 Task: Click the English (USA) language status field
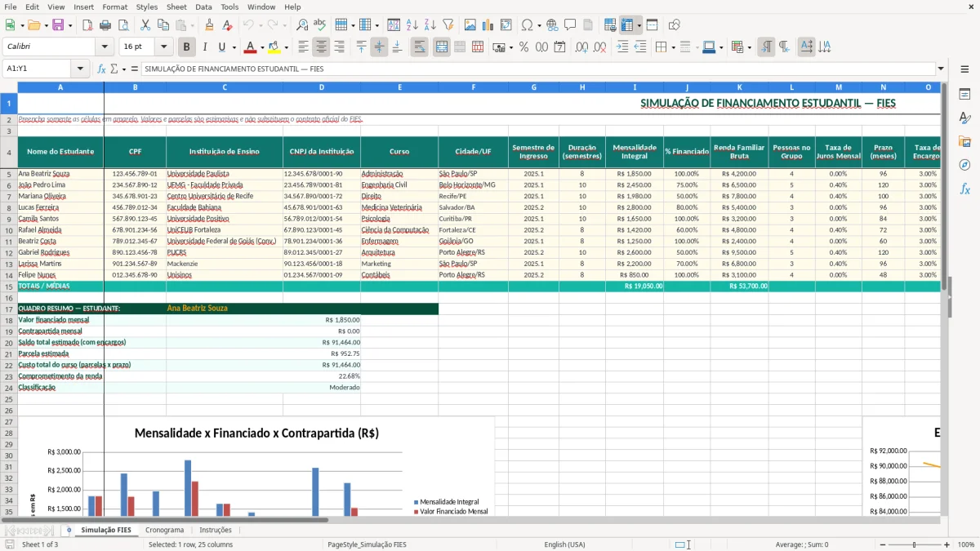[564, 544]
